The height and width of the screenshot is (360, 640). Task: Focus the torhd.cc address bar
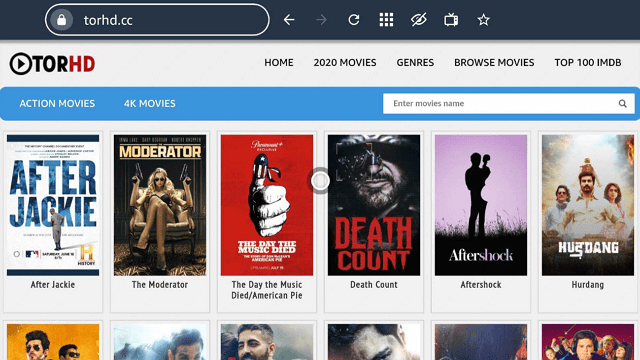[157, 20]
